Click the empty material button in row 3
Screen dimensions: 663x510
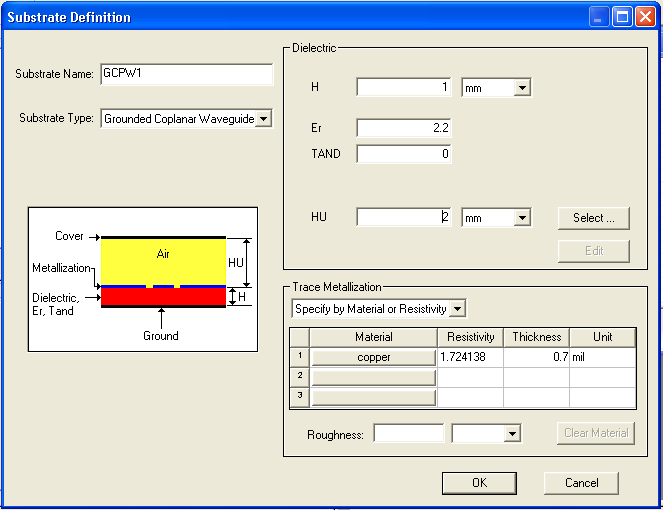click(374, 397)
